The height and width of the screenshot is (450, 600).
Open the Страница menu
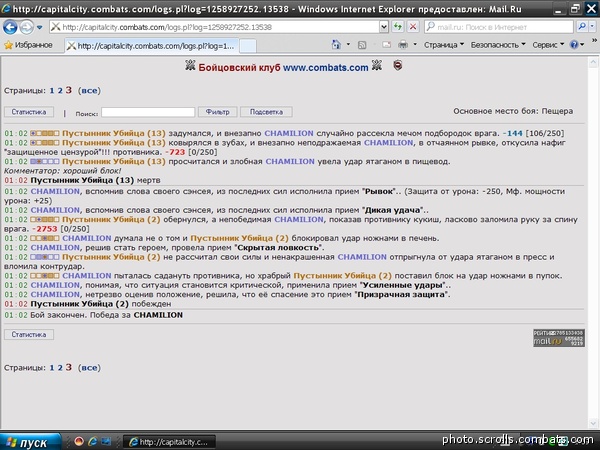[x=443, y=45]
